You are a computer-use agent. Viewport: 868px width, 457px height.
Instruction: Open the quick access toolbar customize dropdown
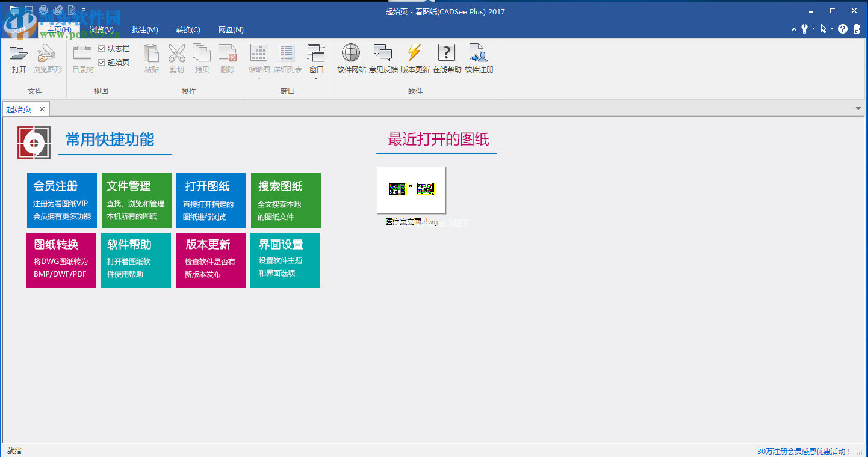pyautogui.click(x=84, y=10)
